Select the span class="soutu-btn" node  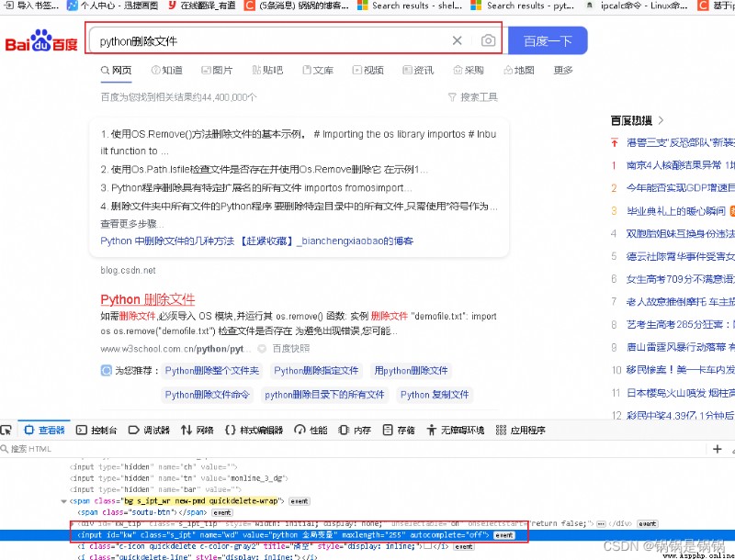point(141,512)
